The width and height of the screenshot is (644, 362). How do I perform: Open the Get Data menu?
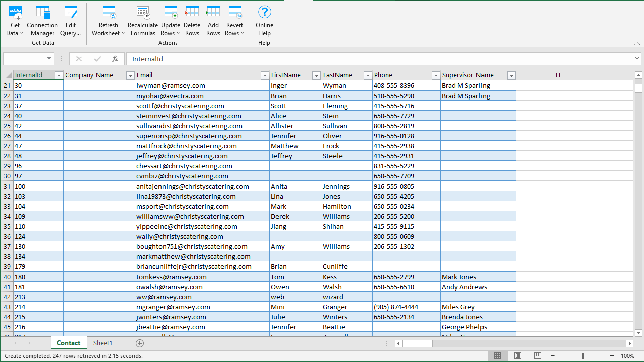15,21
